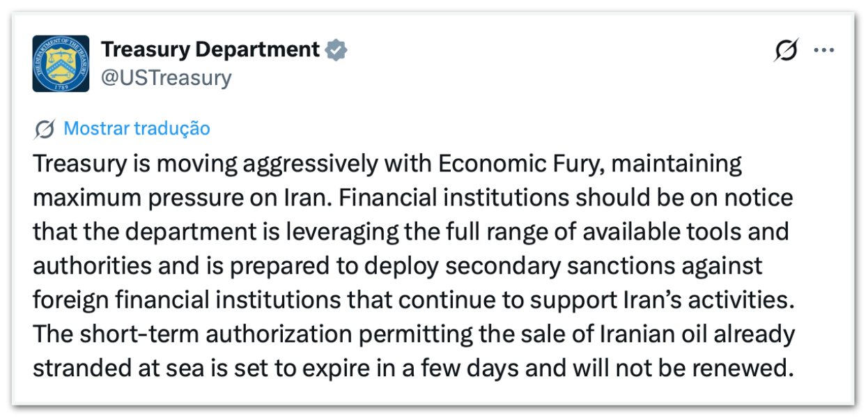Click the translate icon beside Mostrar tradução
This screenshot has width=868, height=418.
(45, 129)
